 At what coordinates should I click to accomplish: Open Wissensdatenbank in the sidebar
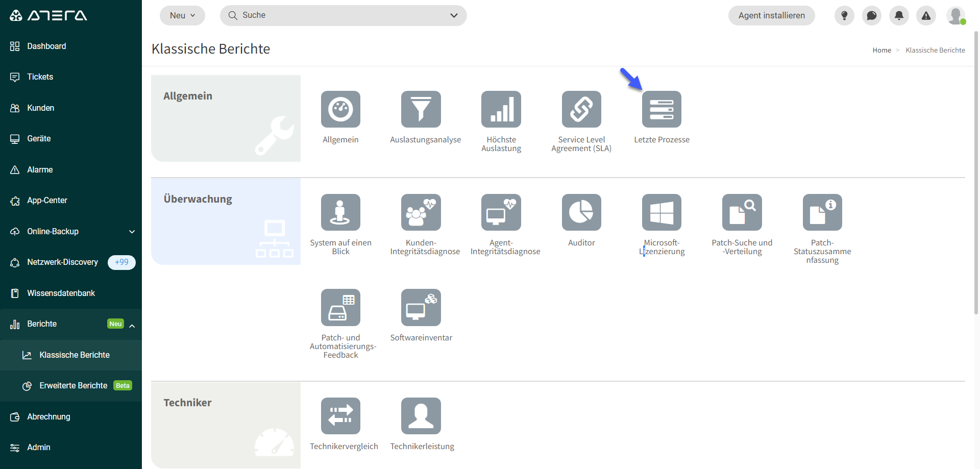pyautogui.click(x=71, y=293)
